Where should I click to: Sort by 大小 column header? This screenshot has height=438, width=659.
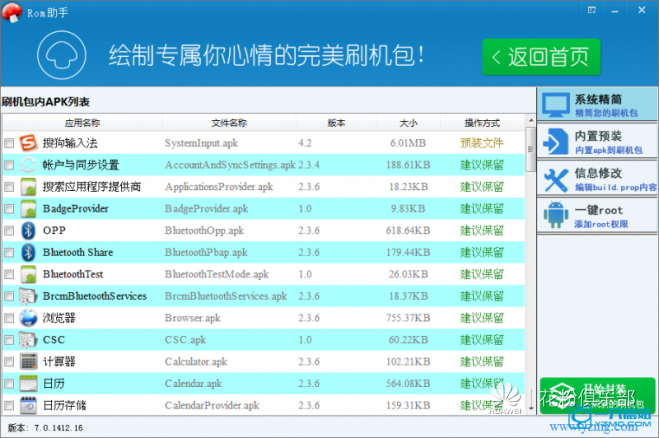[408, 123]
